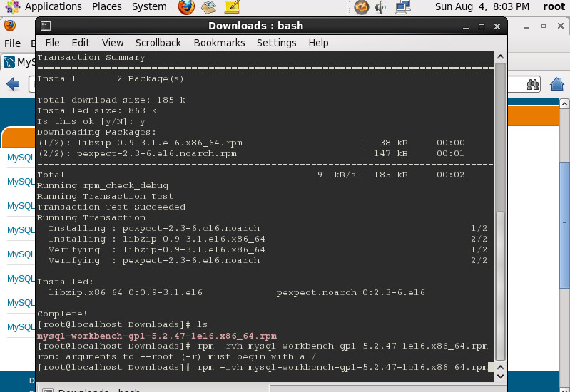Minimize the Downloads bash terminal window
This screenshot has height=392, width=570.
466,26
